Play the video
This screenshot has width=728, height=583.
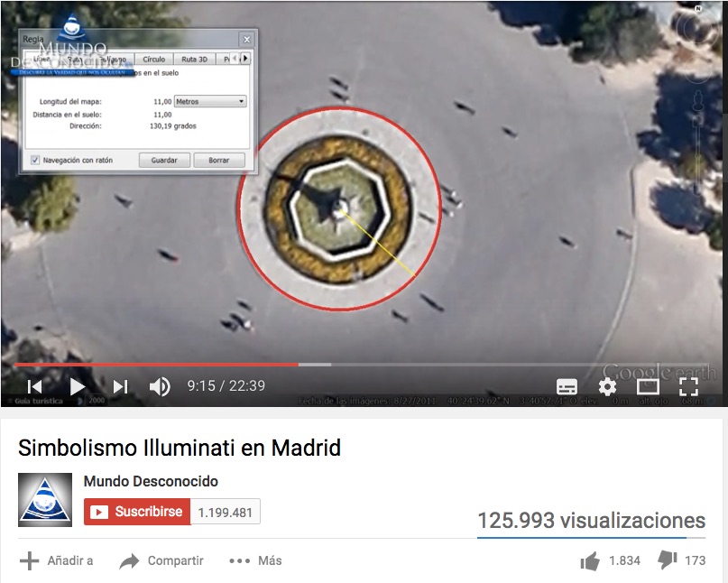[x=77, y=386]
